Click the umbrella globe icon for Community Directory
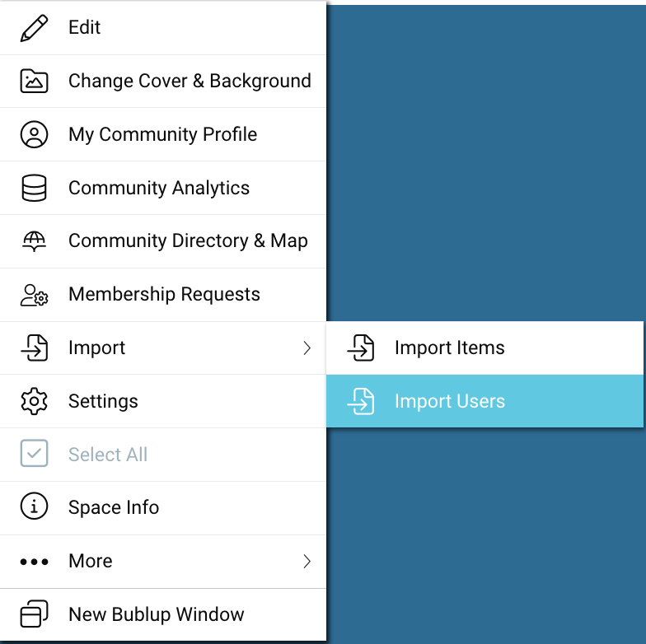 coord(34,241)
